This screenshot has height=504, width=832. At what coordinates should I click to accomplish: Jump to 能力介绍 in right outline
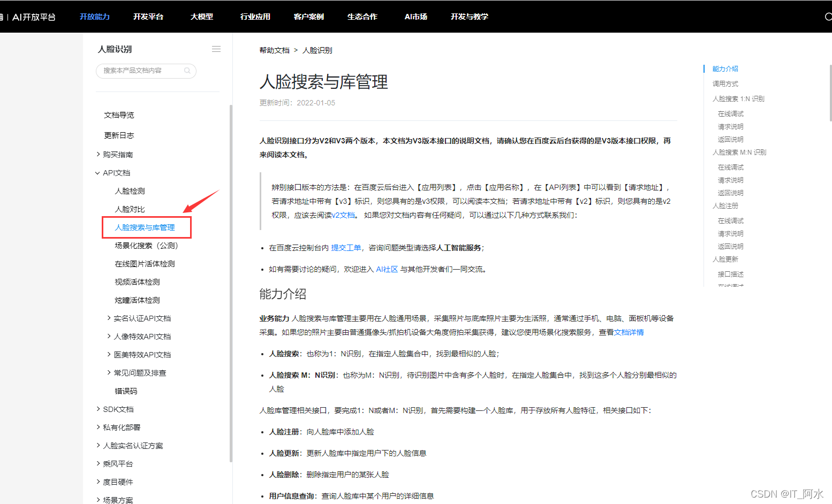coord(724,68)
